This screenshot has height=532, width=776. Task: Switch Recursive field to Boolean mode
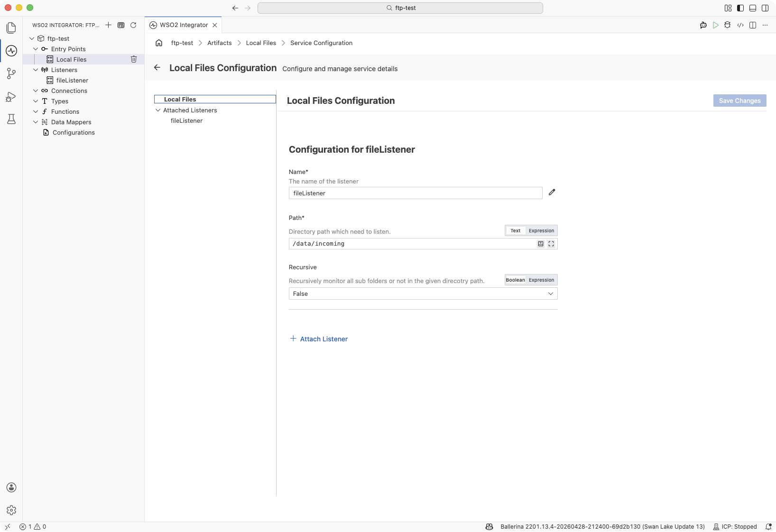tap(516, 280)
